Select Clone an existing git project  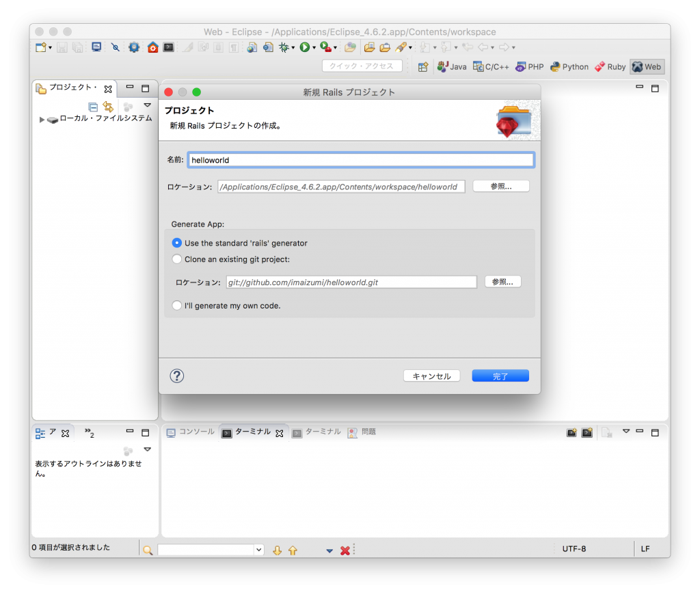[177, 259]
